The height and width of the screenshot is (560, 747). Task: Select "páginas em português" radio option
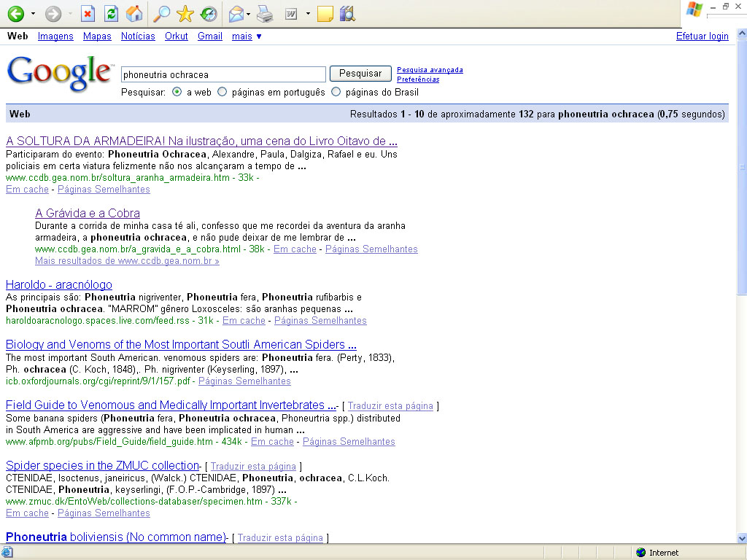pos(222,92)
